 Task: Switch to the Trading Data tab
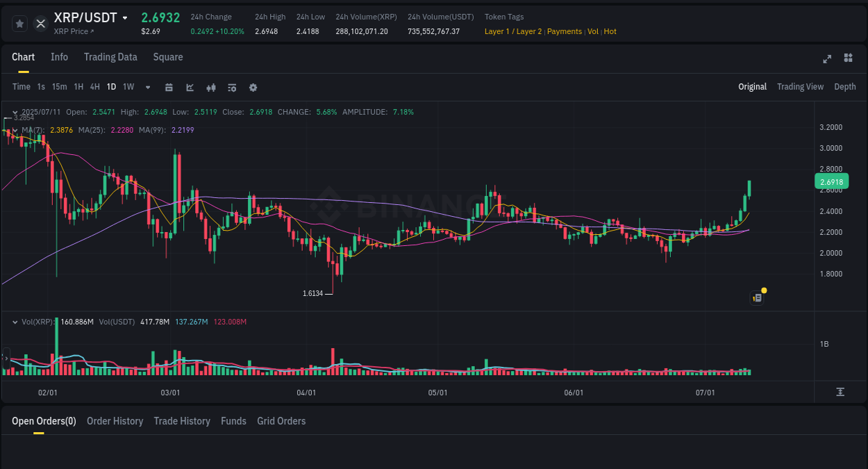click(x=110, y=57)
